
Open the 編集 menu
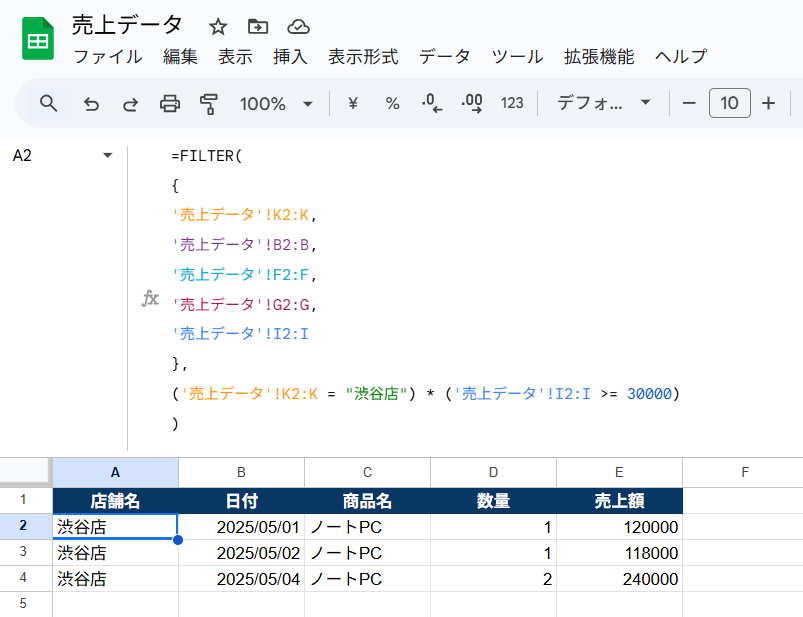(180, 57)
